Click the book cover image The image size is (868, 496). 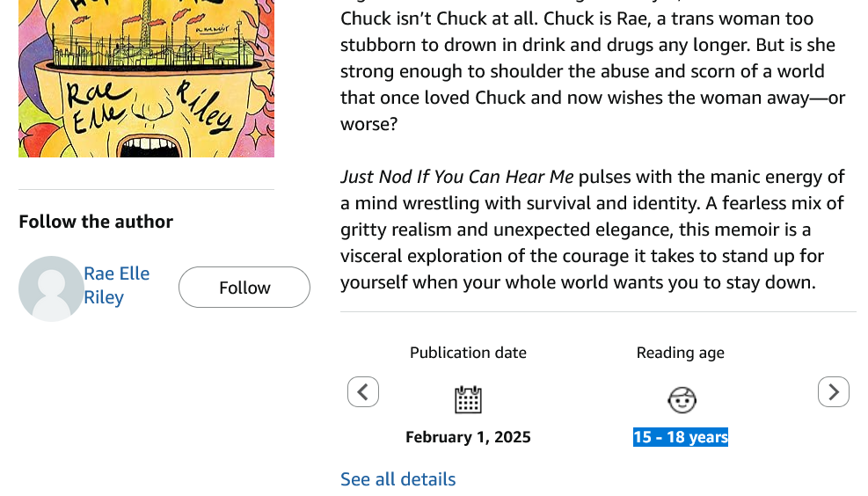[146, 78]
